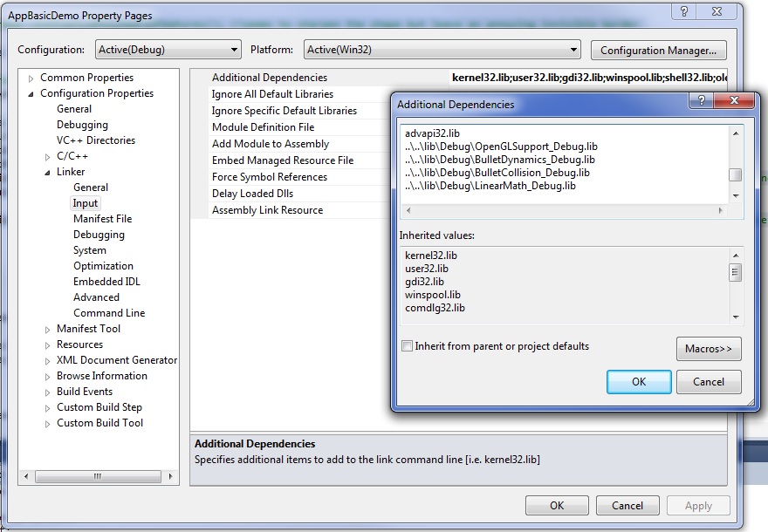Expand the Custom Build Step node
The width and height of the screenshot is (768, 532).
click(47, 407)
